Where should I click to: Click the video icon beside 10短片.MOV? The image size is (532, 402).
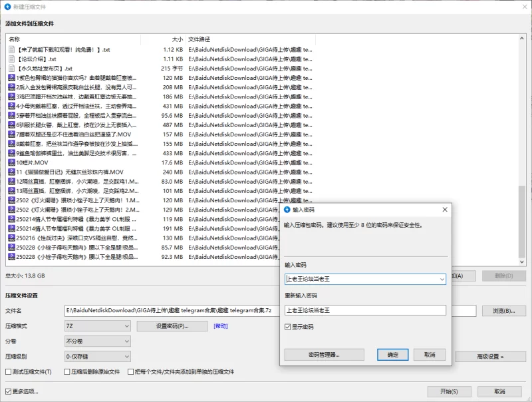(x=11, y=162)
